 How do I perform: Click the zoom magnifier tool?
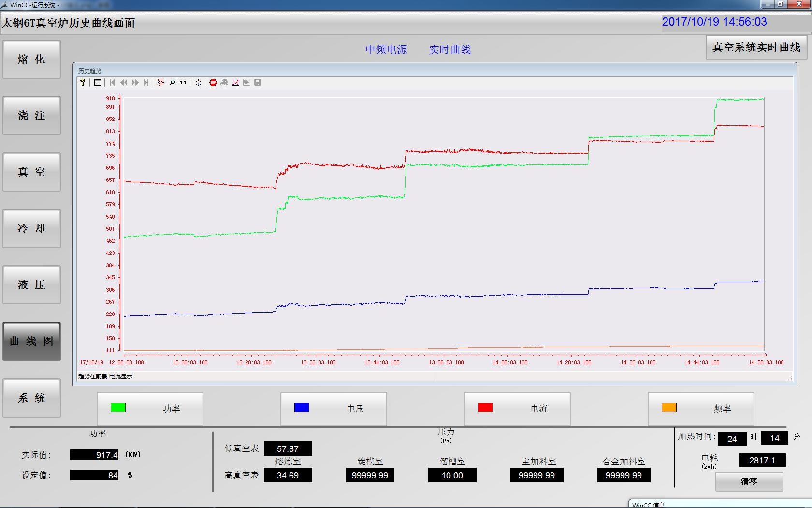(x=172, y=83)
